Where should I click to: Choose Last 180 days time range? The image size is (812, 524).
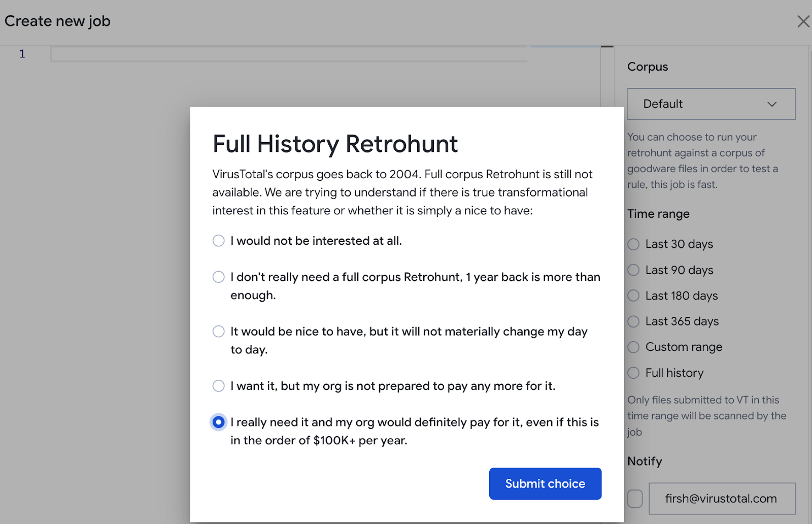point(633,296)
